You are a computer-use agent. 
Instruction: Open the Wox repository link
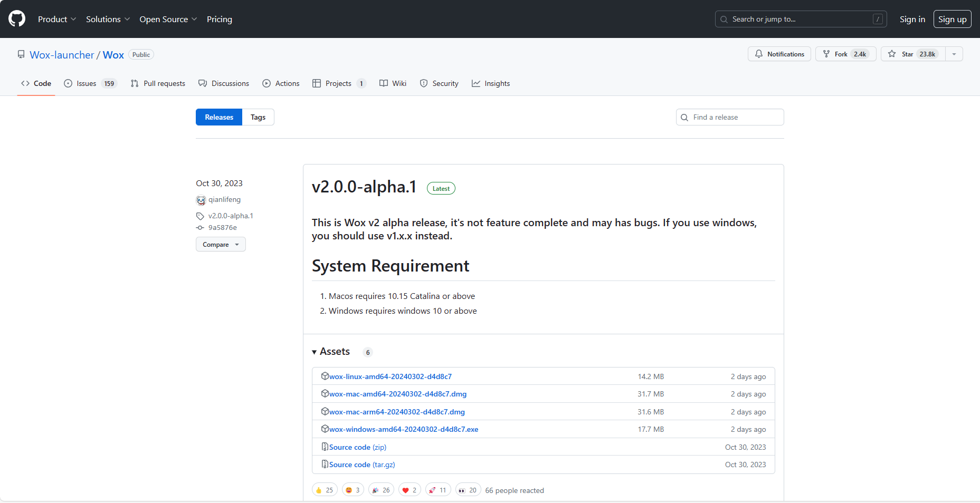113,55
